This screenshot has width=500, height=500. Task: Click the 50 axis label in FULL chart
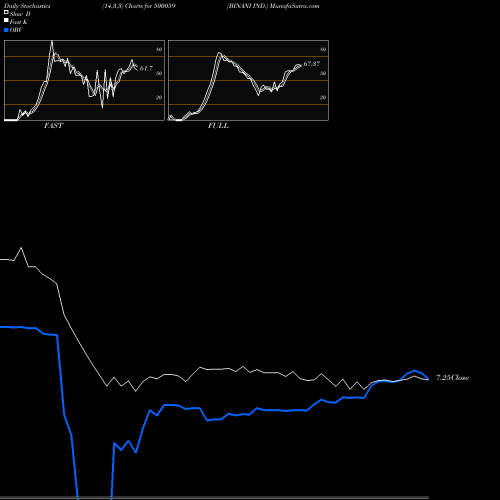[323, 73]
